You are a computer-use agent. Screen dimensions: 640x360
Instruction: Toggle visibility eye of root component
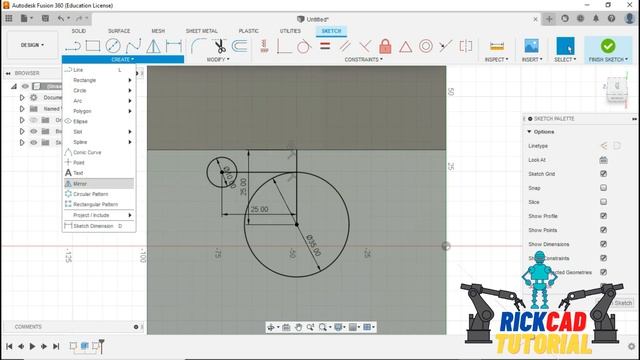tap(25, 86)
